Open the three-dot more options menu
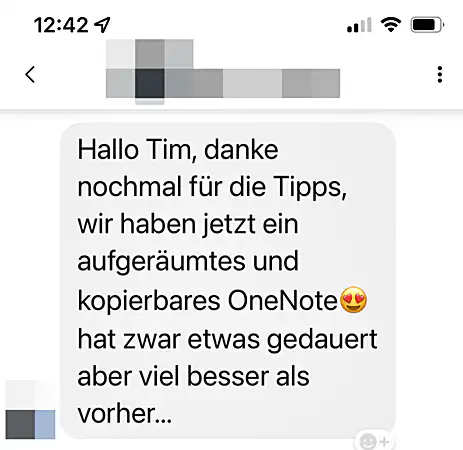Viewport: 463px width, 450px height. 440,74
